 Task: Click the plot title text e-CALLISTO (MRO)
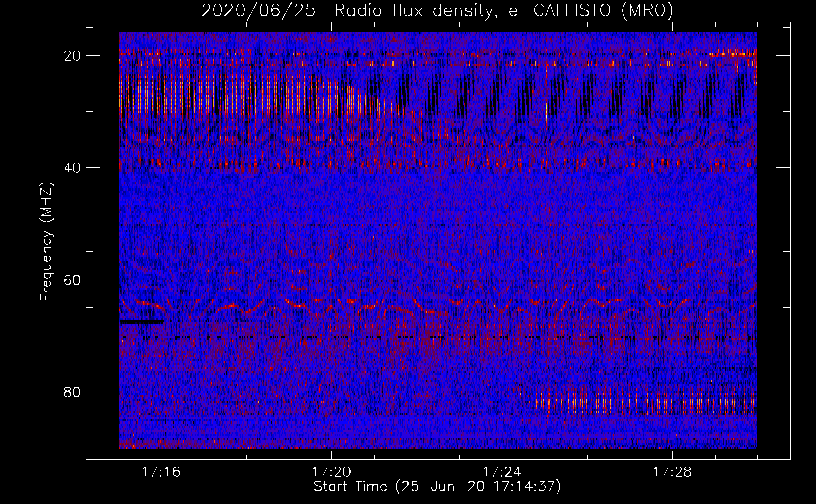[x=591, y=10]
